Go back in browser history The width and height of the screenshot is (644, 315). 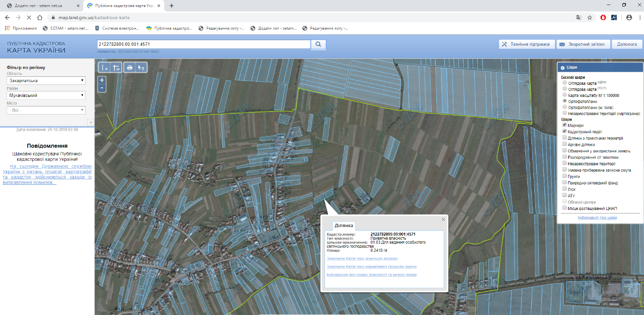(x=8, y=17)
